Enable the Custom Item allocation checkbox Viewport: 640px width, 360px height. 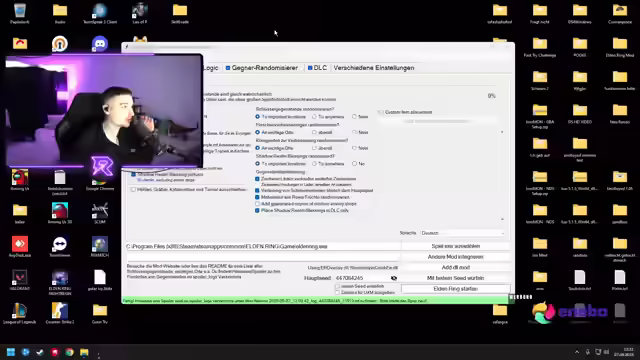[x=381, y=112]
